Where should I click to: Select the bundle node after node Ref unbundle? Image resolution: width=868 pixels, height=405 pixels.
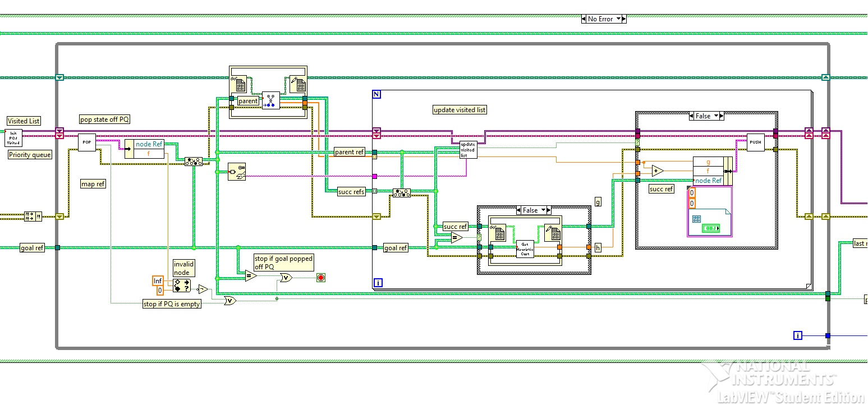pos(194,162)
